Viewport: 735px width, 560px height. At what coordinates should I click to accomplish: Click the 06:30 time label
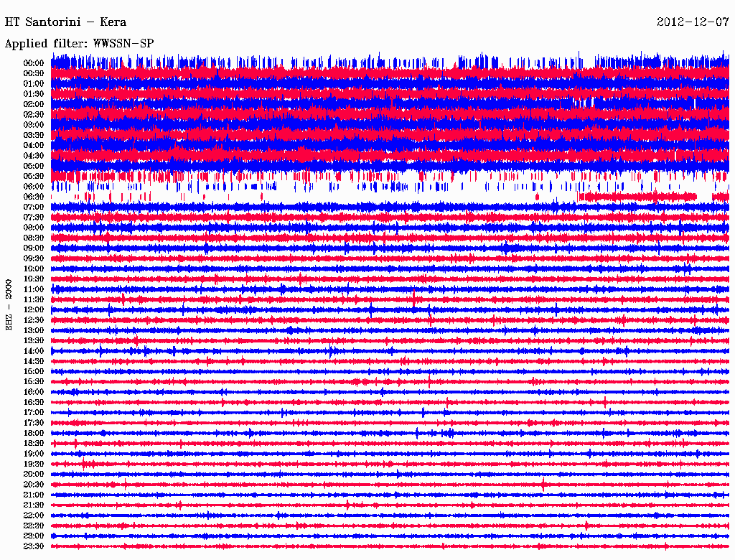34,197
